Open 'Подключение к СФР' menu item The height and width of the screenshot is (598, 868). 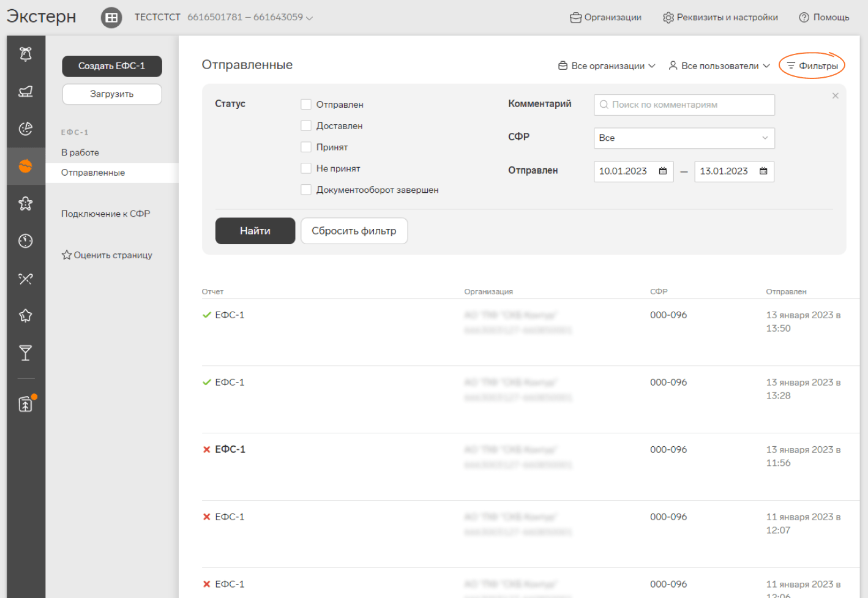click(x=105, y=214)
